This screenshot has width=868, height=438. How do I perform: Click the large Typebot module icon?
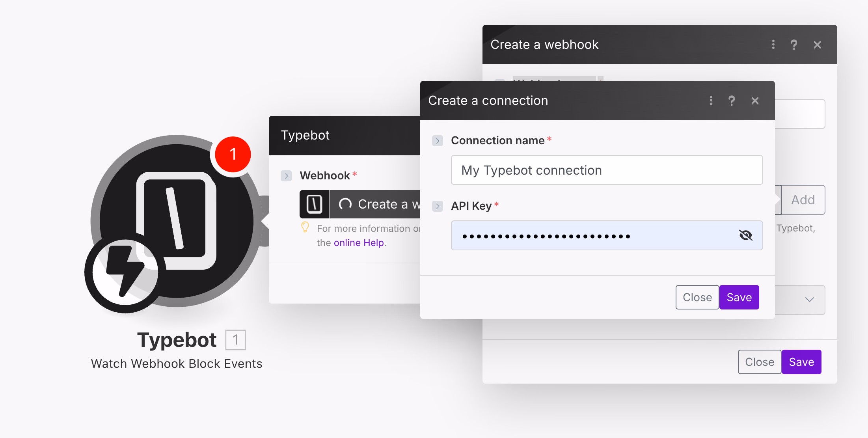click(x=176, y=213)
